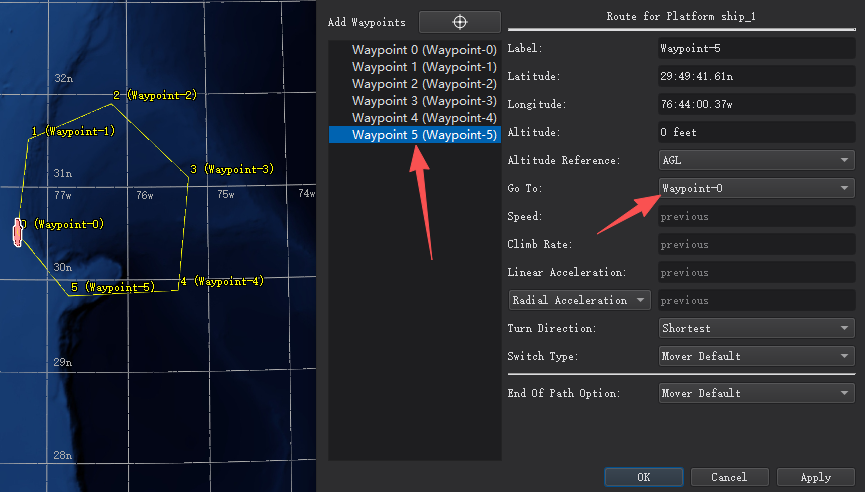Open the Radial Acceleration type dropdown
The width and height of the screenshot is (865, 492).
[x=579, y=300]
